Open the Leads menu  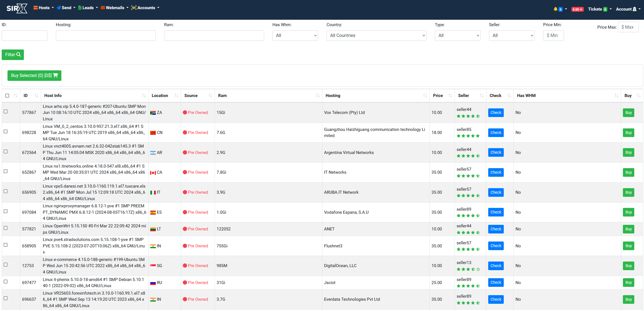coord(88,8)
